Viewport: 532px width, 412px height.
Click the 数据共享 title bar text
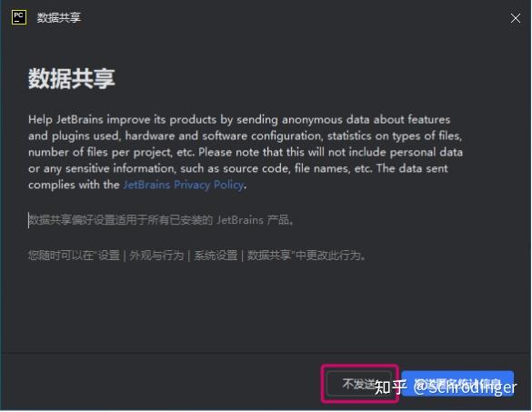coord(59,17)
